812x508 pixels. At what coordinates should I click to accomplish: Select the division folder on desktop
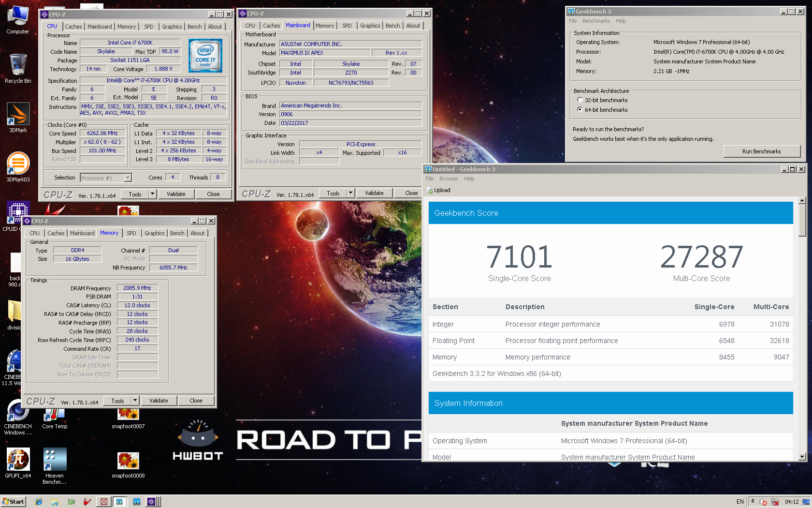(14, 315)
